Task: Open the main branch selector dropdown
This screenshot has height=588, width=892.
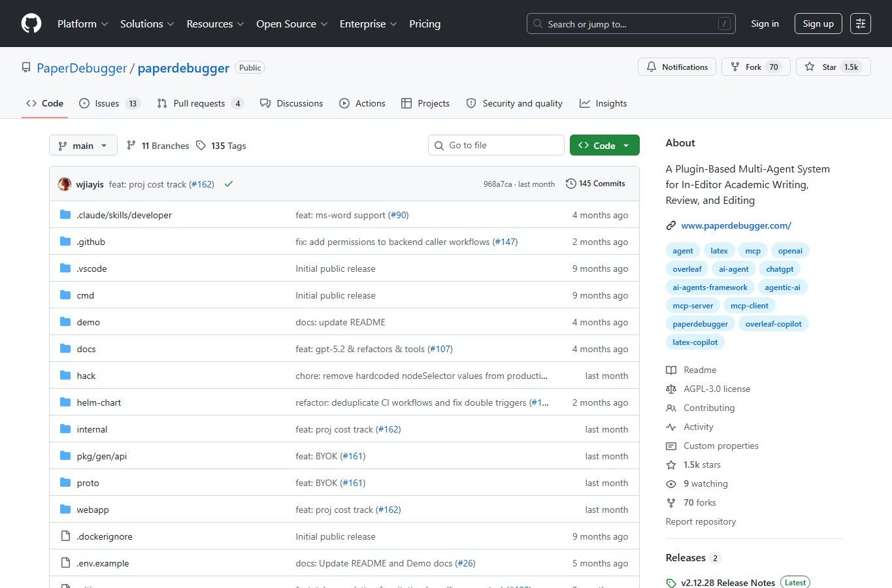Action: click(x=83, y=145)
